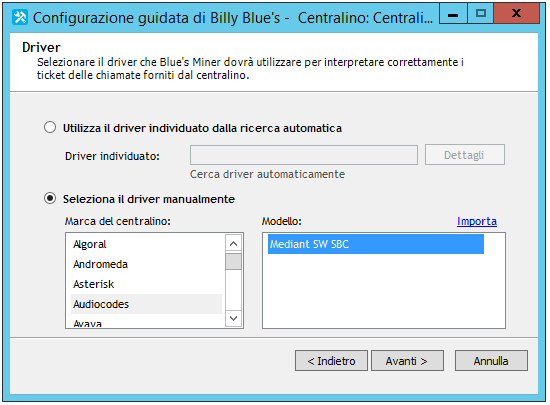Viewport: 550px width, 405px height.
Task: Go back with the Indietro button
Action: click(331, 360)
